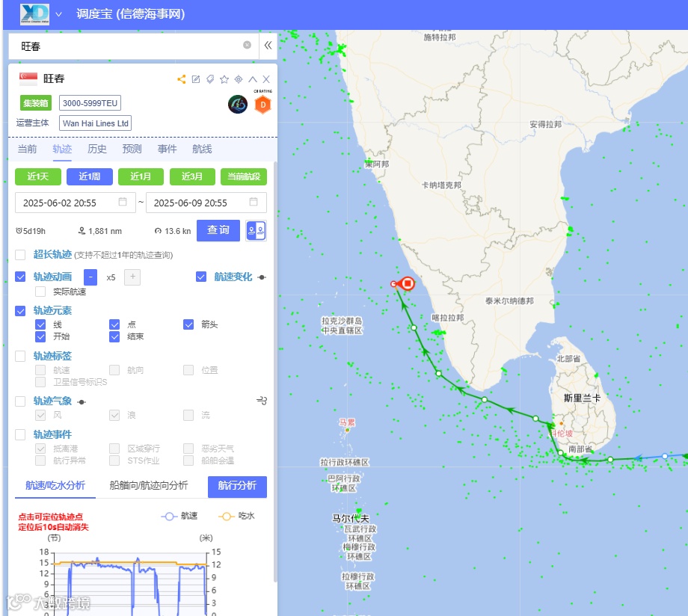
Task: Collapse the left panel with double chevron
Action: pyautogui.click(x=268, y=45)
